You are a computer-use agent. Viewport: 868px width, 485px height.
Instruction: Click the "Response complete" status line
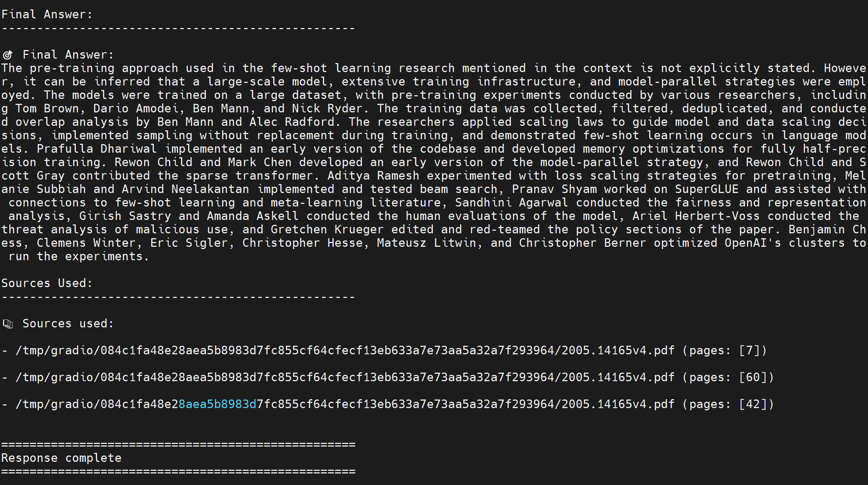click(x=61, y=458)
